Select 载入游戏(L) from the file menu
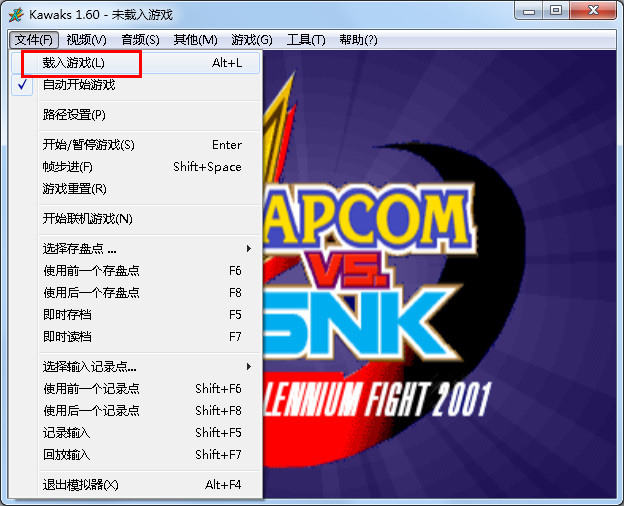Screen dimensions: 624x506 pyautogui.click(x=74, y=63)
